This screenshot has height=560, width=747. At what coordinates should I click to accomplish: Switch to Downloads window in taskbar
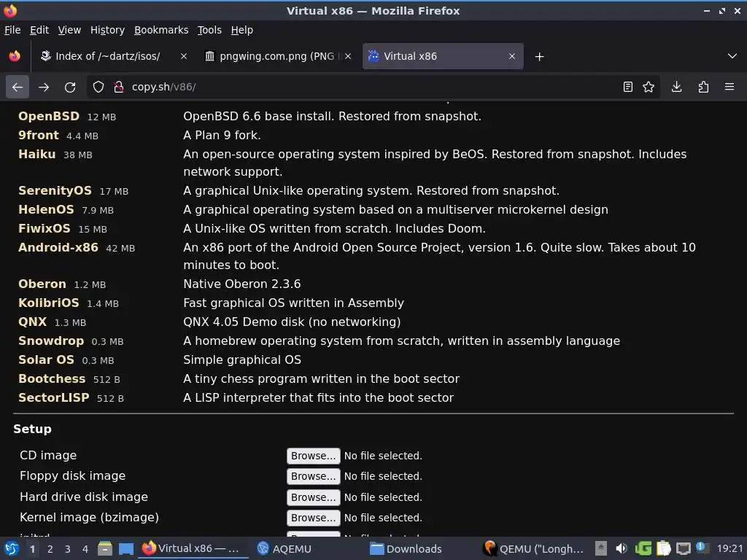[406, 548]
